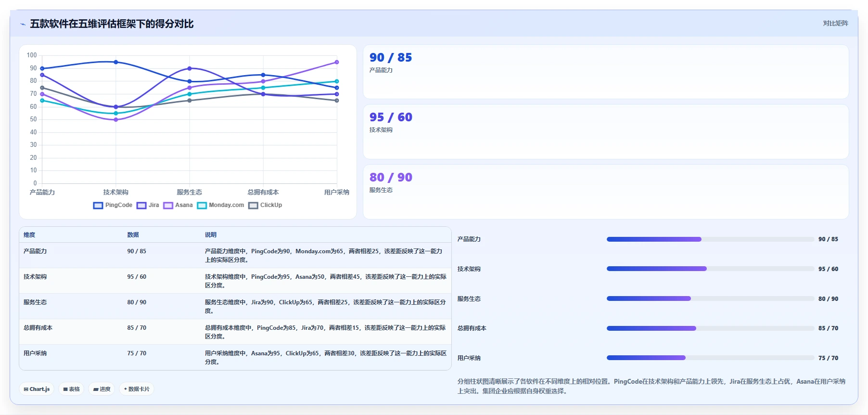Click progress value 85 / 70 beside 总拥有成本 bar

[x=828, y=328]
